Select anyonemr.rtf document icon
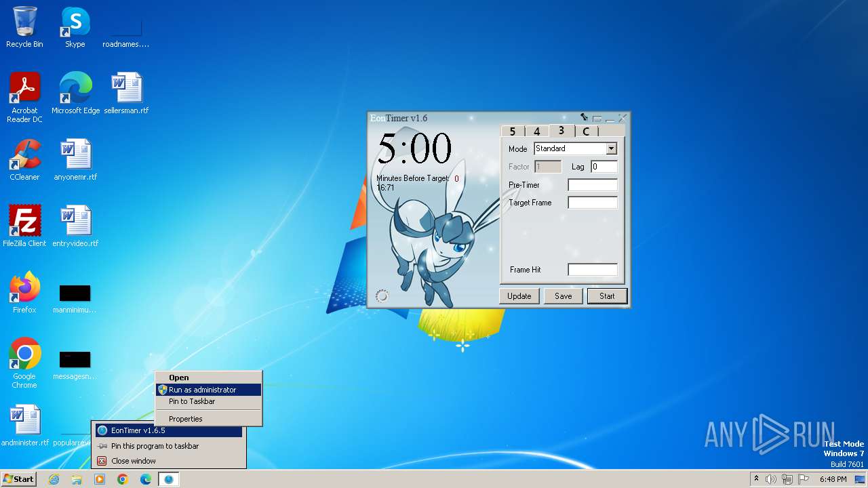Image resolution: width=868 pixels, height=488 pixels. 75,160
